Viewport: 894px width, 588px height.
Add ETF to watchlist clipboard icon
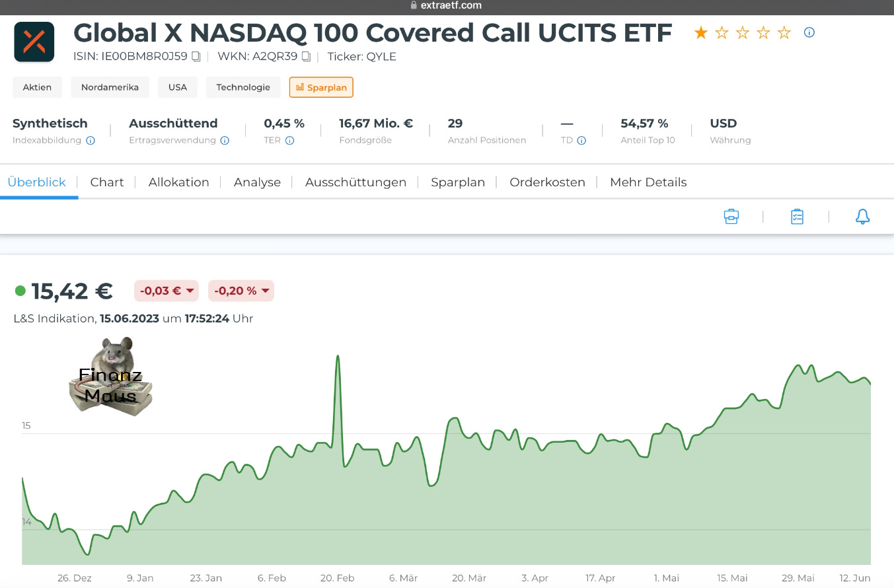point(797,217)
